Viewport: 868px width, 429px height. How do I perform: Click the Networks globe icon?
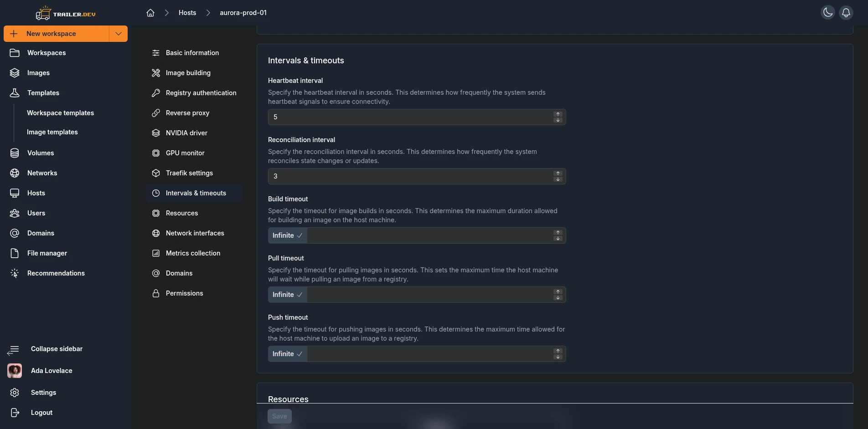coord(15,173)
